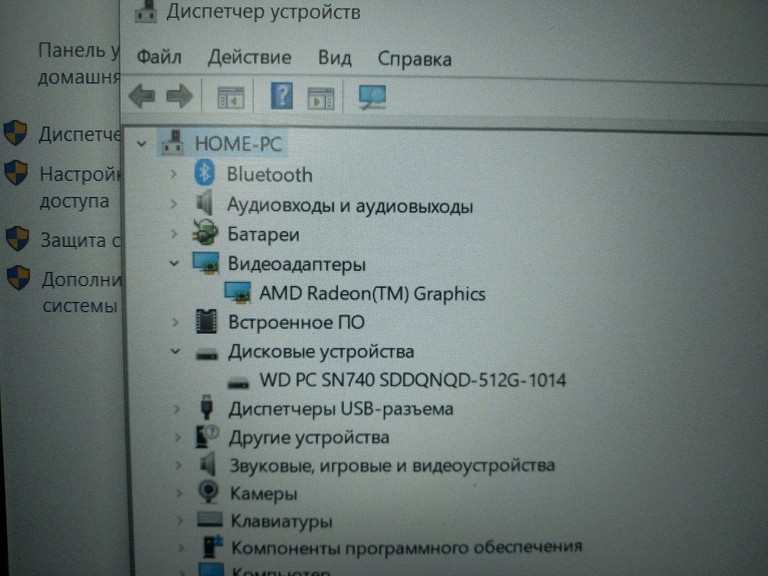
Task: Expand Компоненты программного обеспечения category
Action: point(181,547)
